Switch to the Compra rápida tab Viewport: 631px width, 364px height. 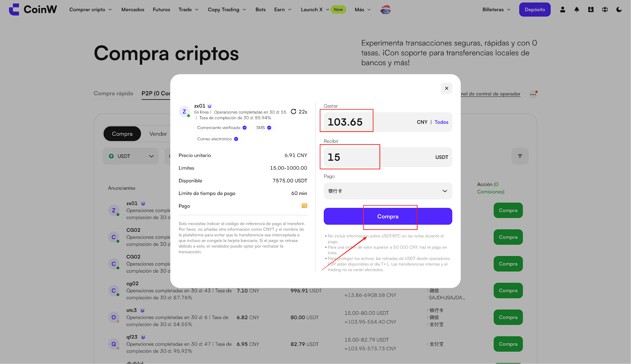click(113, 93)
